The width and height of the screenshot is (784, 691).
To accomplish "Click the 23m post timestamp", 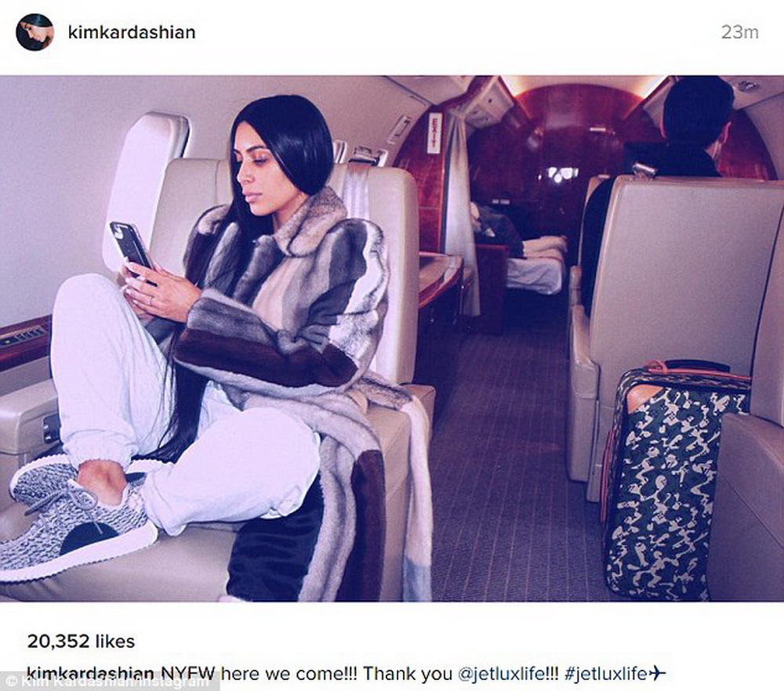I will point(739,32).
